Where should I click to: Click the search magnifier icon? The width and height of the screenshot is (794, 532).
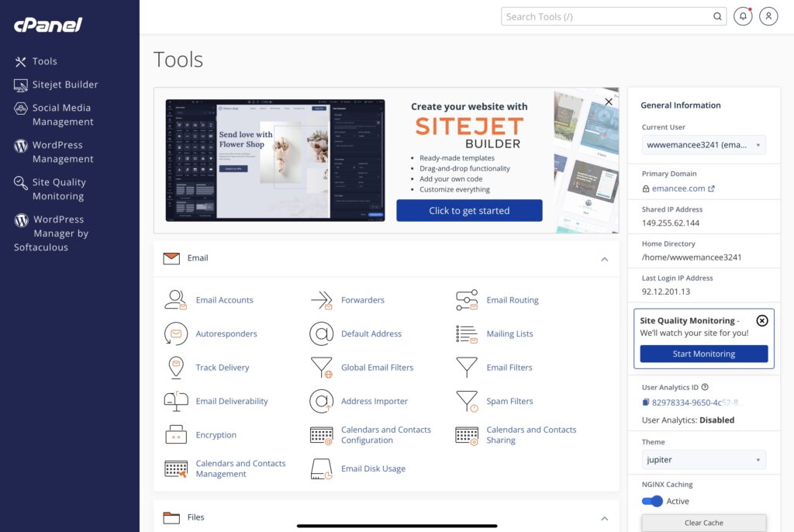coord(717,16)
